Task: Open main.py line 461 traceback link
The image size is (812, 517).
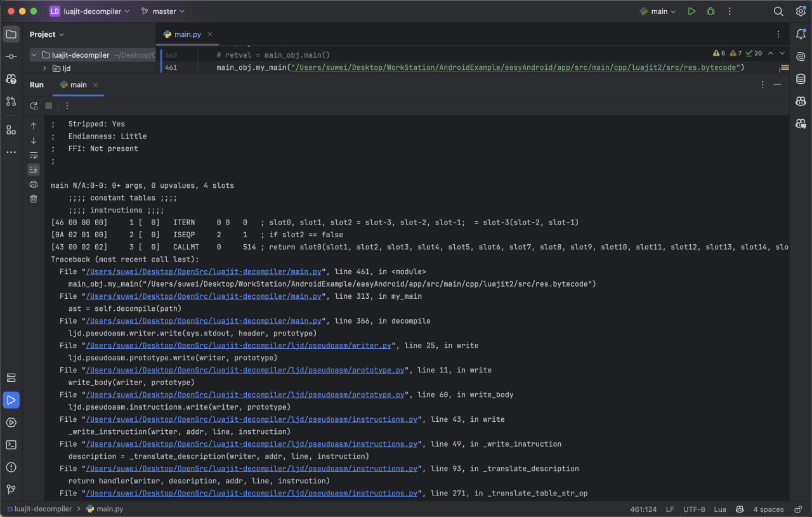Action: [204, 272]
